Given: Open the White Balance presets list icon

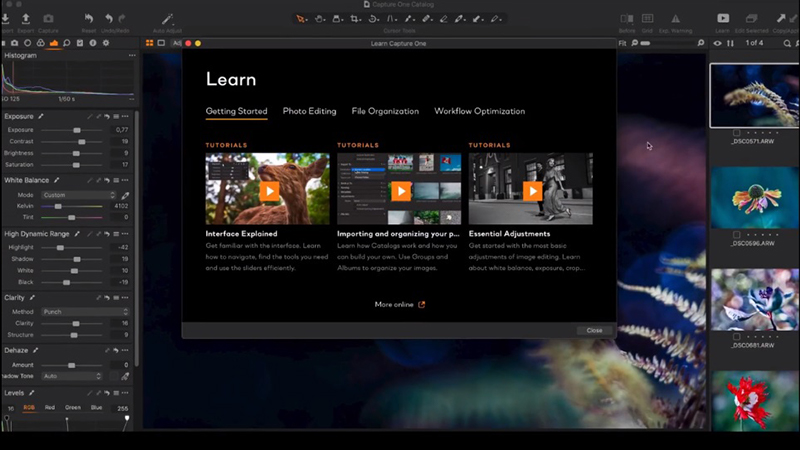Looking at the screenshot, I should click(x=116, y=181).
